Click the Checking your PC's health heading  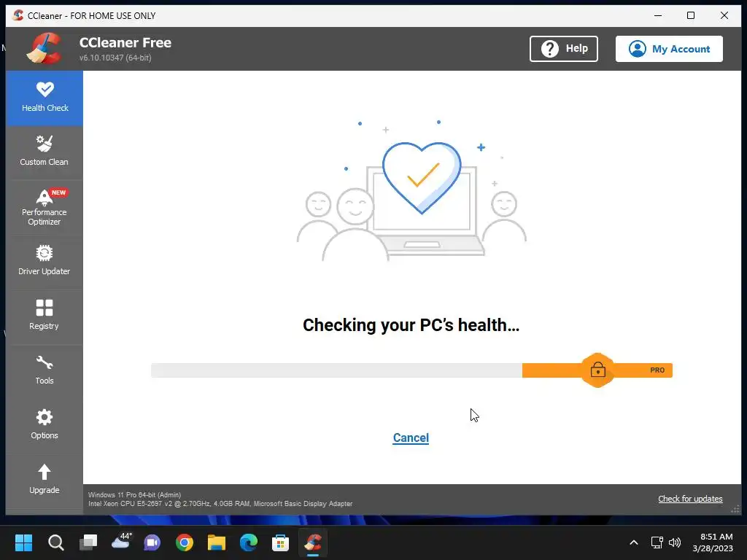point(411,324)
